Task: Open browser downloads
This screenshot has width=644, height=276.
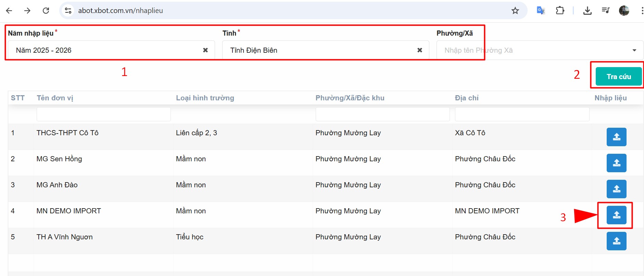Action: (x=587, y=11)
